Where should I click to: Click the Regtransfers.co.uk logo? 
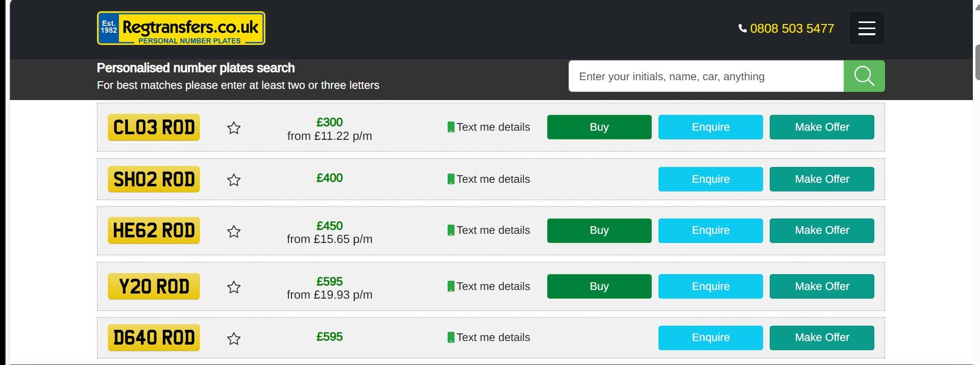pos(181,28)
